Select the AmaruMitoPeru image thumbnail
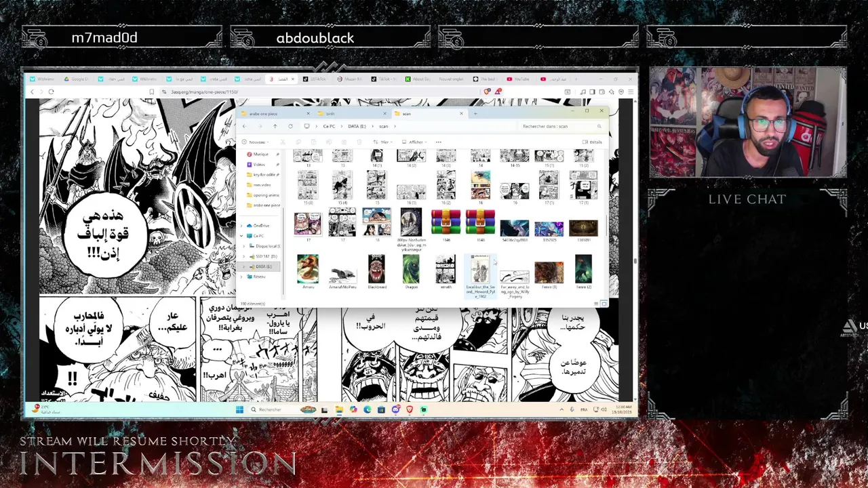The width and height of the screenshot is (868, 488). 342,277
